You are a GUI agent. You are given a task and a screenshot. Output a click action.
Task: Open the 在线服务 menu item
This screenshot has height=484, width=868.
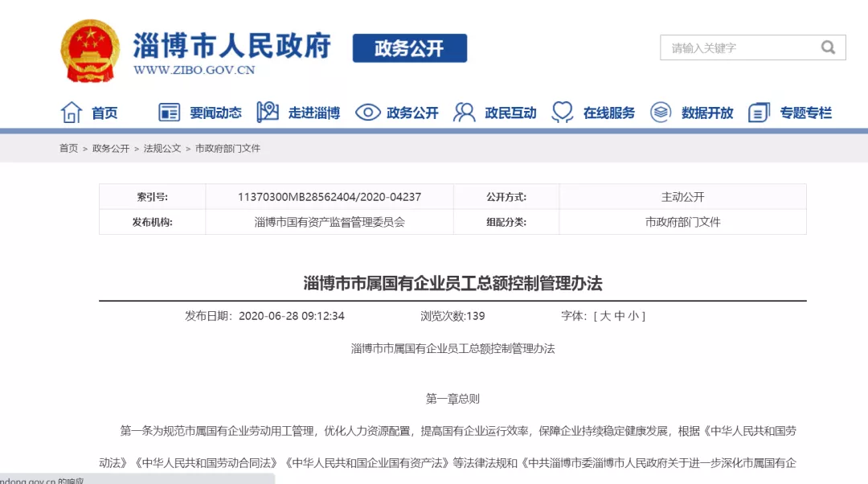[609, 113]
